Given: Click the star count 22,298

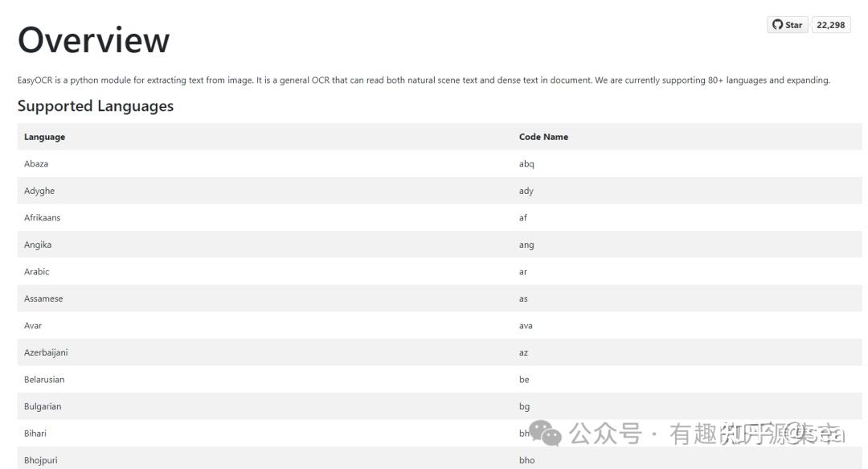Looking at the screenshot, I should tap(832, 24).
